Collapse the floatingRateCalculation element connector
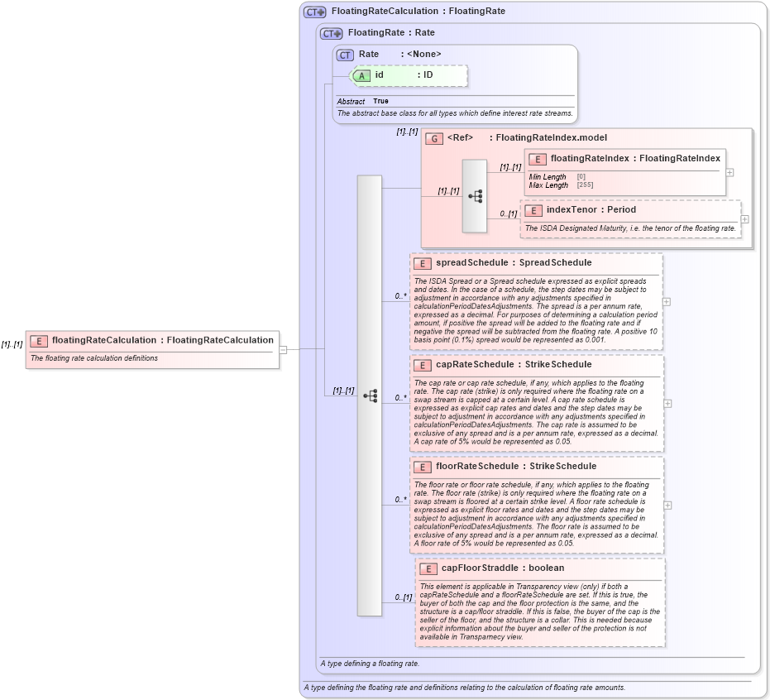Viewport: 770px width, 700px height. (283, 352)
